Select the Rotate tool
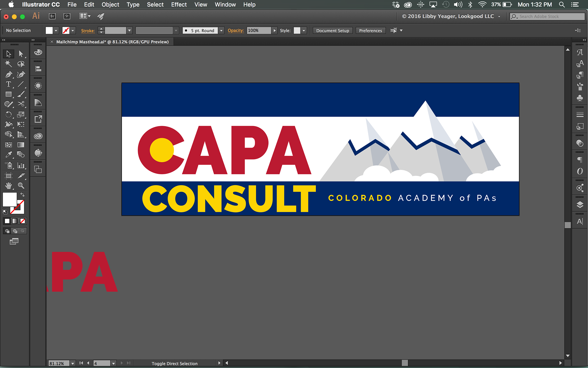Viewport: 588px width, 368px height. point(9,114)
